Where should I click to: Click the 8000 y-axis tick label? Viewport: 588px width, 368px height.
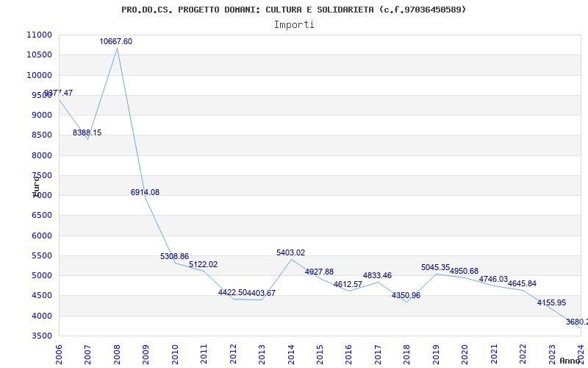pos(42,155)
